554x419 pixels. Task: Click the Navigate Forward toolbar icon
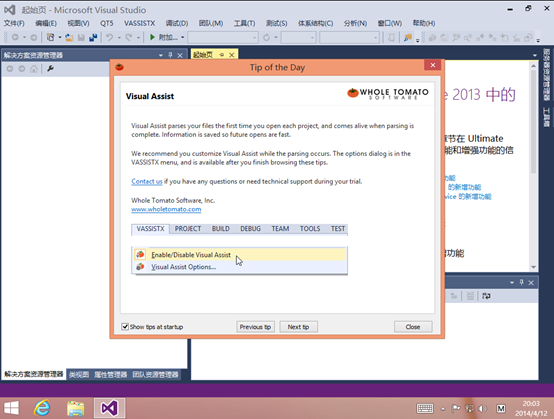coord(34,37)
